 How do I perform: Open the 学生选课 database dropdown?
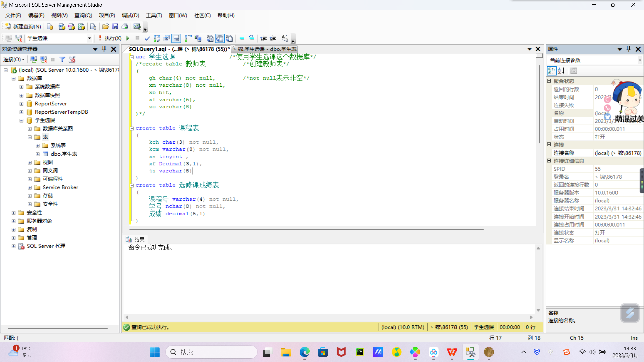(89, 38)
